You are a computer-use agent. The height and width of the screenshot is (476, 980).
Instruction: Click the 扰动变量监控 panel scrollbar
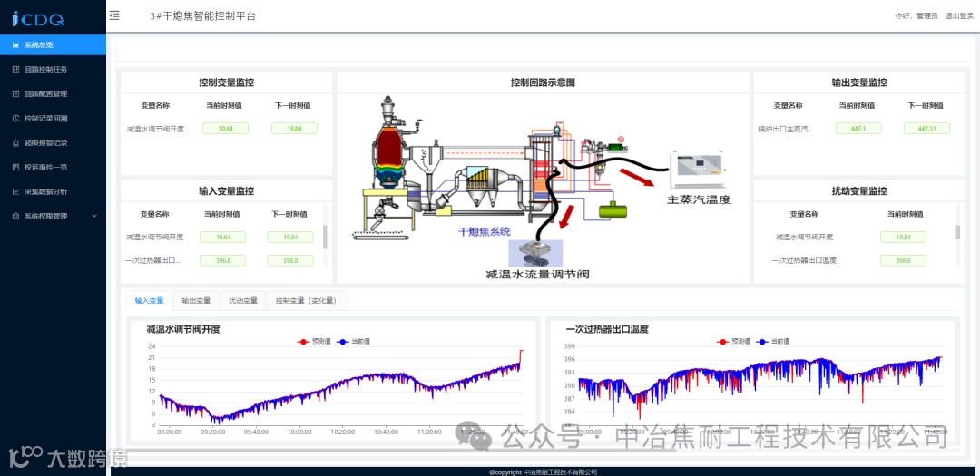click(x=958, y=232)
